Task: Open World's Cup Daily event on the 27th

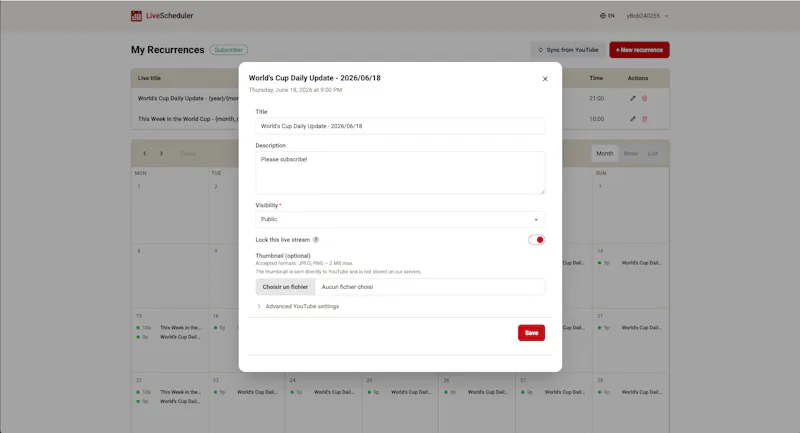Action: pos(554,392)
